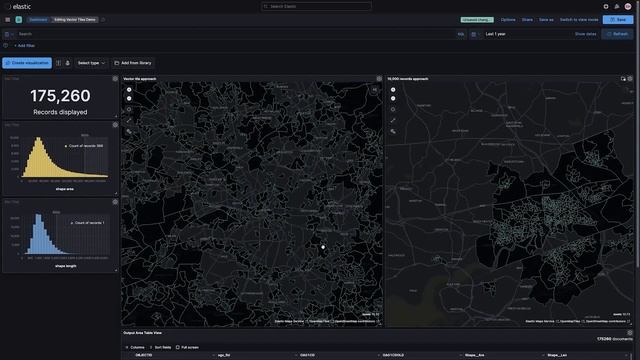The image size is (640, 360).
Task: Click the green space avatar icon
Action: pyautogui.click(x=19, y=20)
